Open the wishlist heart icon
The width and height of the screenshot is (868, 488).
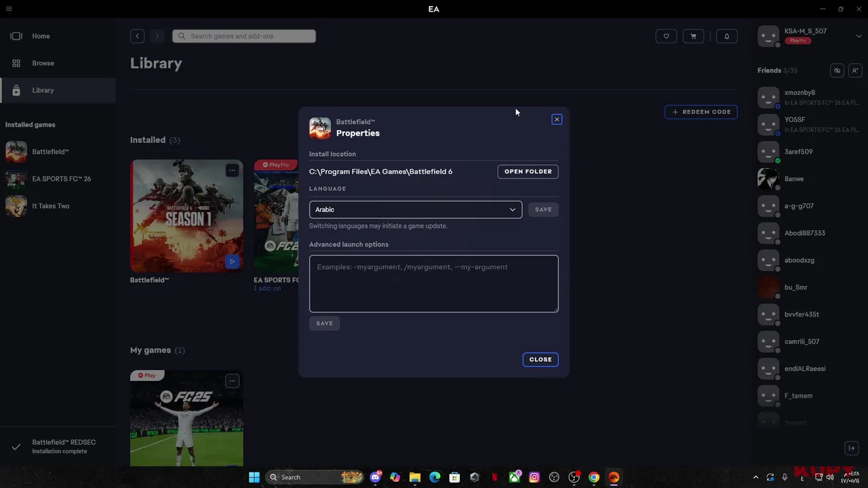(x=666, y=36)
